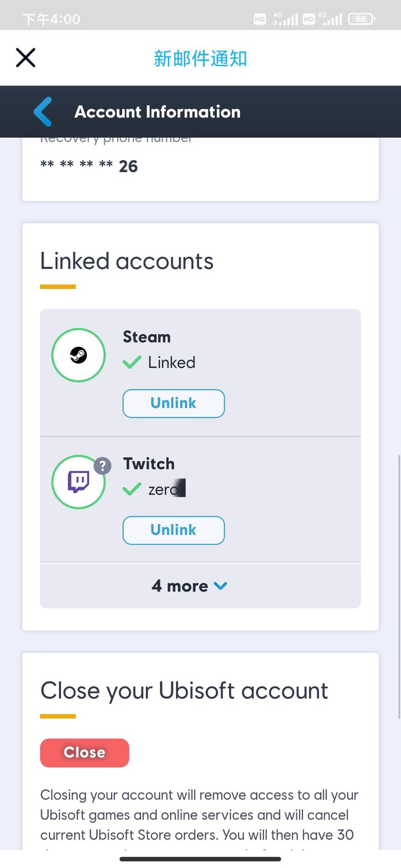401x868 pixels.
Task: Tap the Linked accounts heading
Action: click(127, 261)
